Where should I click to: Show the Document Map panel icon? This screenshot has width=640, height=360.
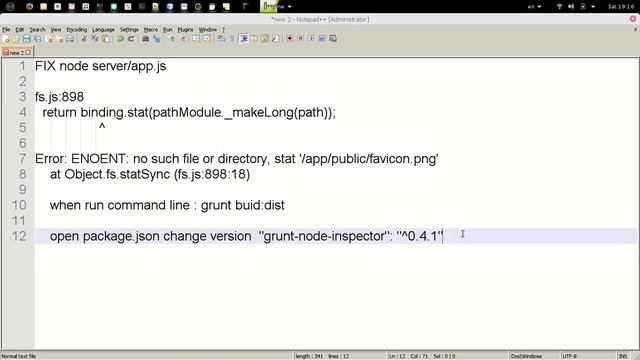265,39
